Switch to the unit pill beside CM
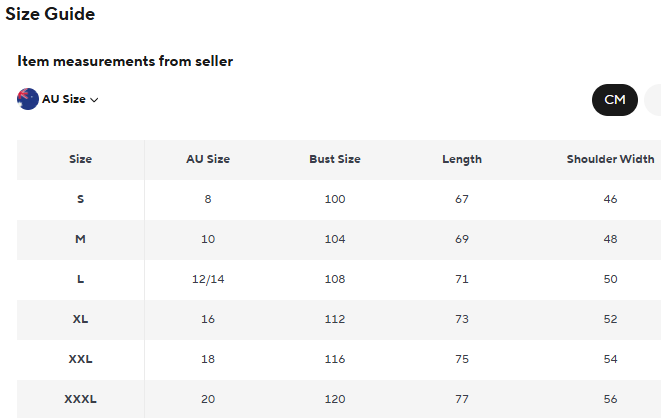The image size is (661, 418). (x=654, y=100)
